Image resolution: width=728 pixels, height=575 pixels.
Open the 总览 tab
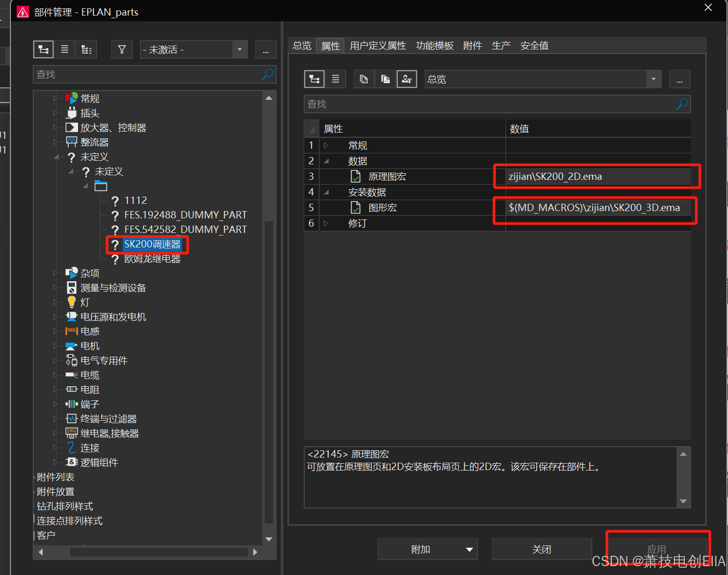coord(302,46)
